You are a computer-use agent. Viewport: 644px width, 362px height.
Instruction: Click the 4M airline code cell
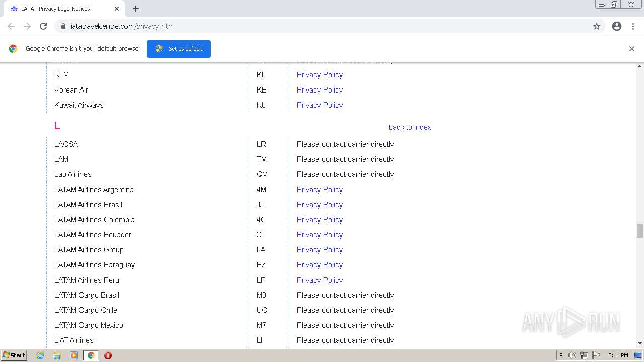coord(261,190)
